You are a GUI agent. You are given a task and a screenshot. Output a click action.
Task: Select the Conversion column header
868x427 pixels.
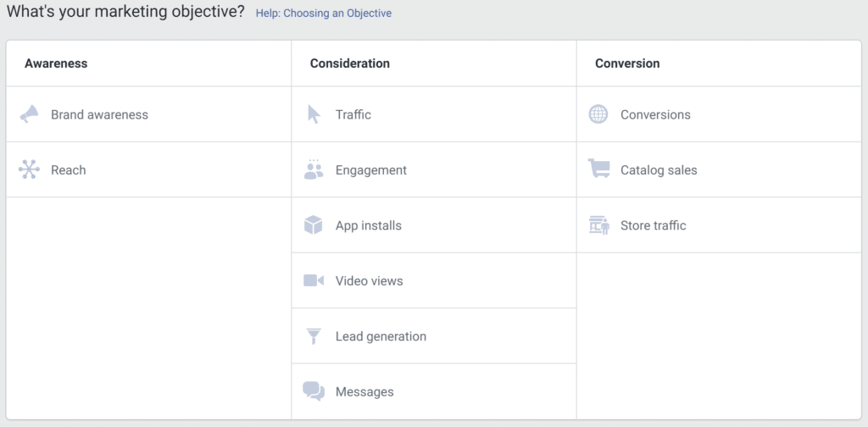click(x=627, y=64)
